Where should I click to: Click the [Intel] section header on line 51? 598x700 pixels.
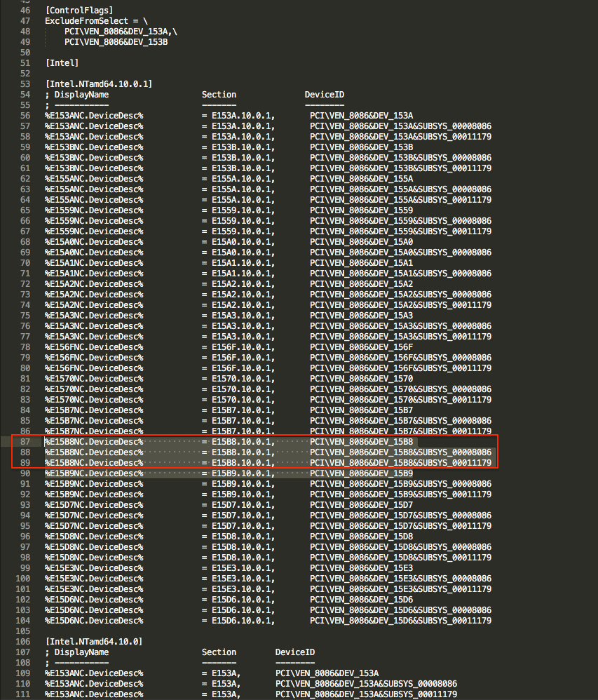tap(62, 63)
